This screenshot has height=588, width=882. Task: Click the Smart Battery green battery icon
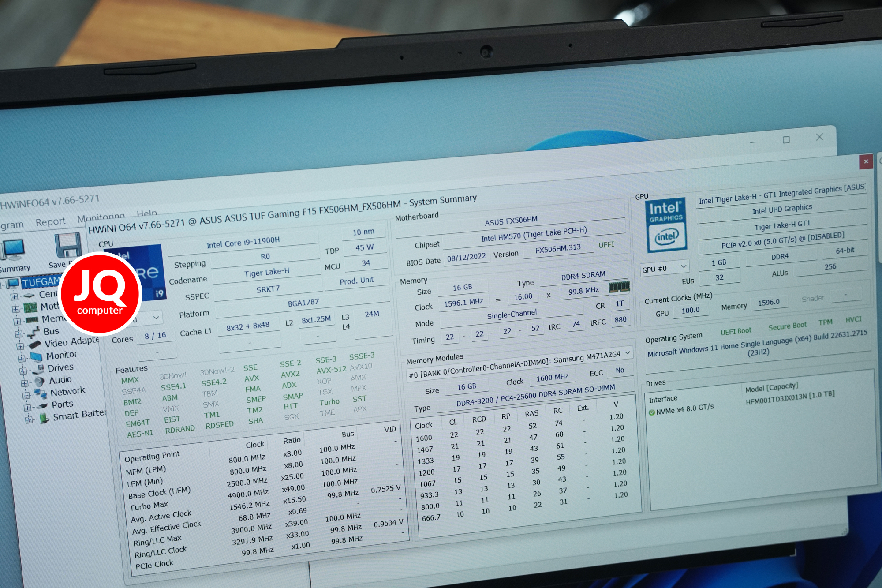click(x=44, y=418)
